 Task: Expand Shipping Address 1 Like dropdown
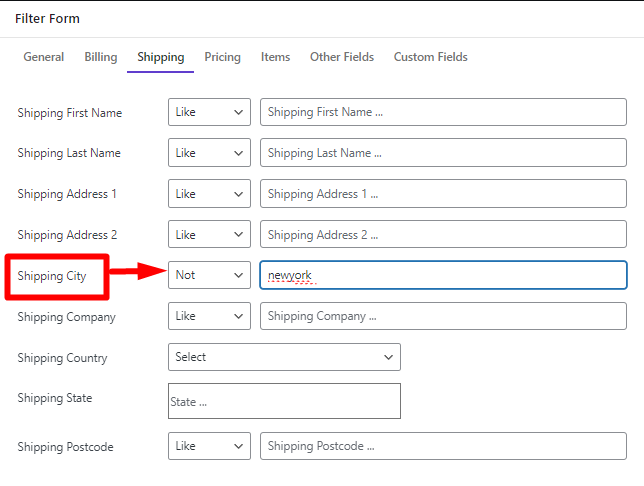pyautogui.click(x=209, y=193)
